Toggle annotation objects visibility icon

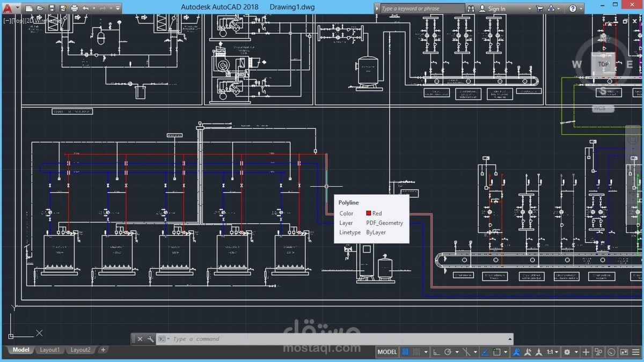click(x=517, y=352)
